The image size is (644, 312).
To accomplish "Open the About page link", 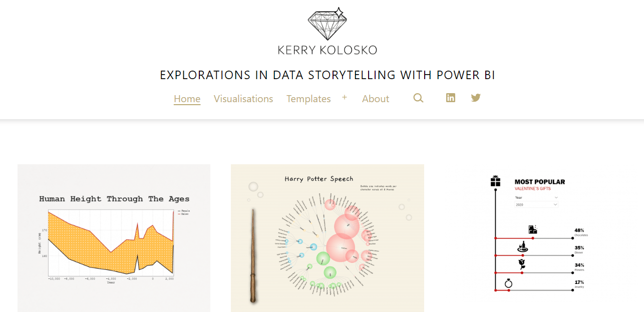I will pos(376,99).
